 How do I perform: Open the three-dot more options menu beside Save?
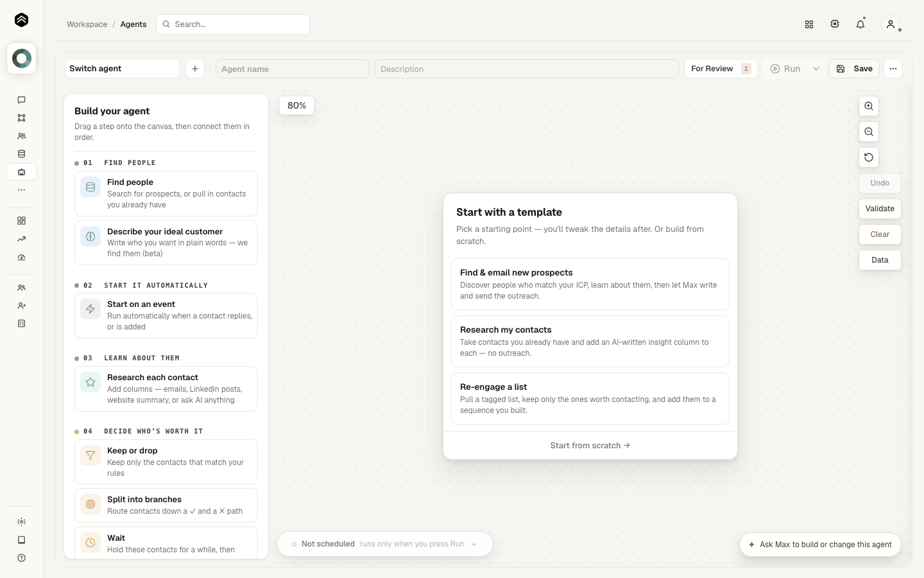click(x=893, y=69)
